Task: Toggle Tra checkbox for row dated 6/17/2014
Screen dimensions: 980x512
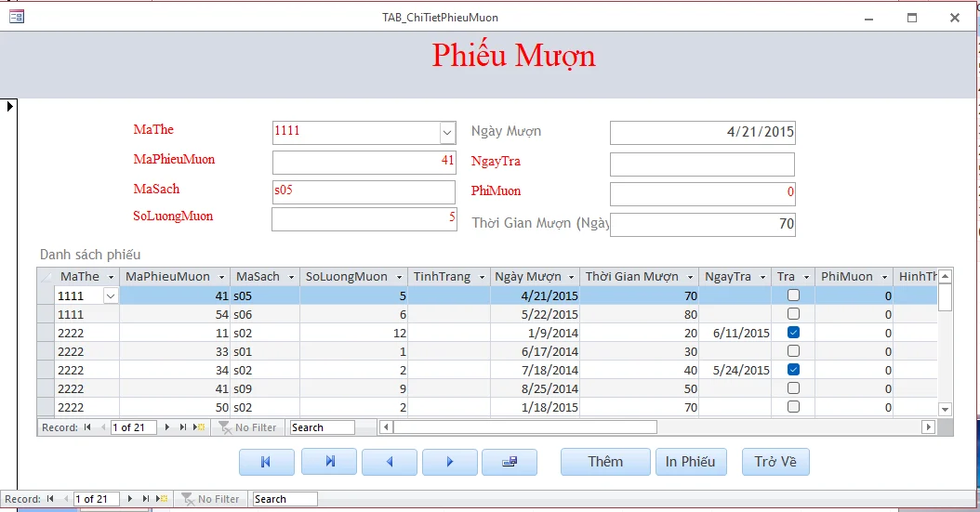Action: tap(793, 351)
